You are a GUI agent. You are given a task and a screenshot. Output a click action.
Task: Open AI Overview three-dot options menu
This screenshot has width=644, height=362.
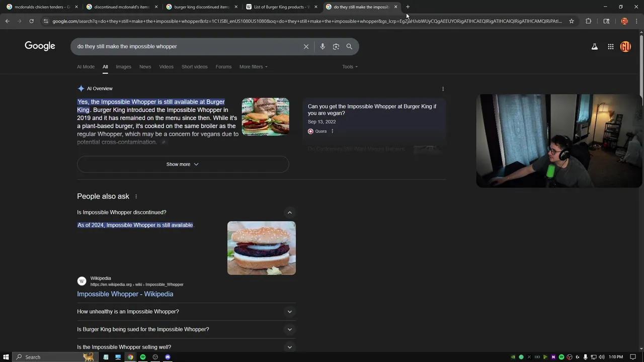pyautogui.click(x=443, y=88)
